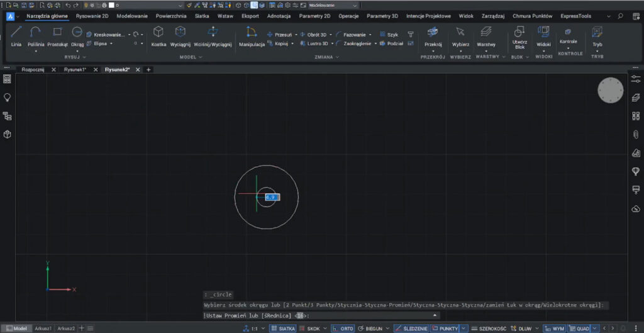Image resolution: width=644 pixels, height=333 pixels.
Task: Add a new drawing tab with plus
Action: tap(148, 69)
